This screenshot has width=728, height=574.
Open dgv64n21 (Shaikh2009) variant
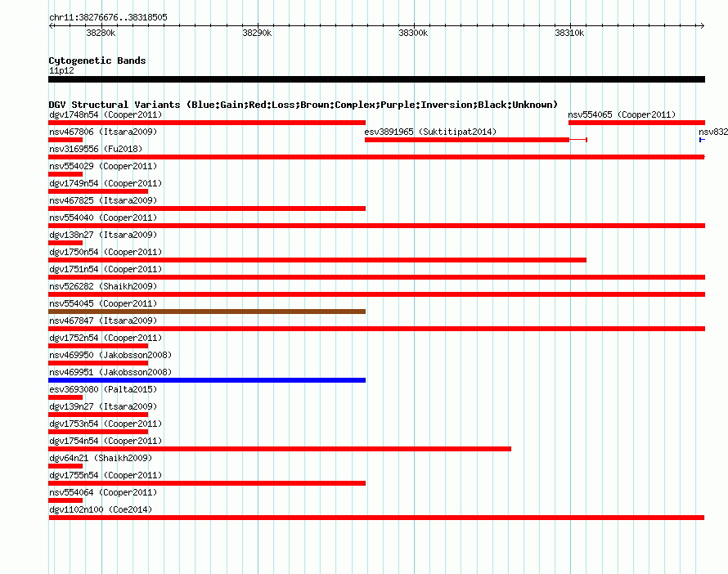101,458
